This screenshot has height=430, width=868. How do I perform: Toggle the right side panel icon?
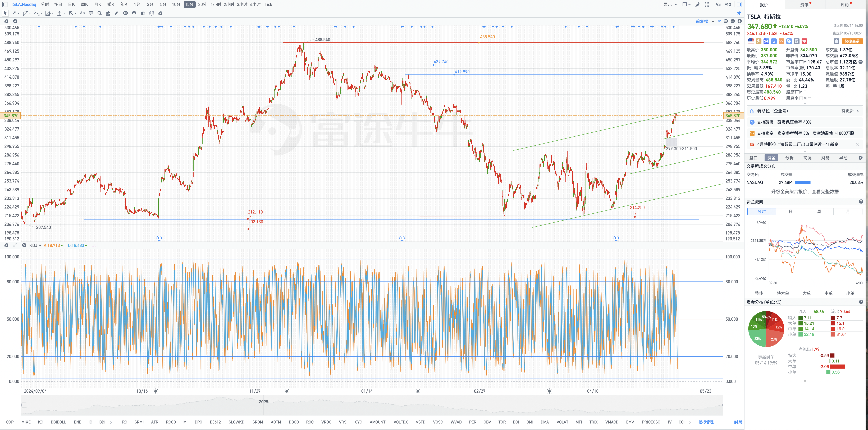point(739,4)
